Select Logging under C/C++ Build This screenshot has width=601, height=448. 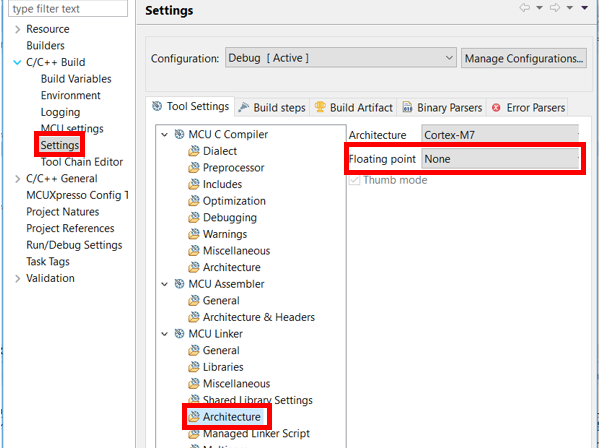61,112
